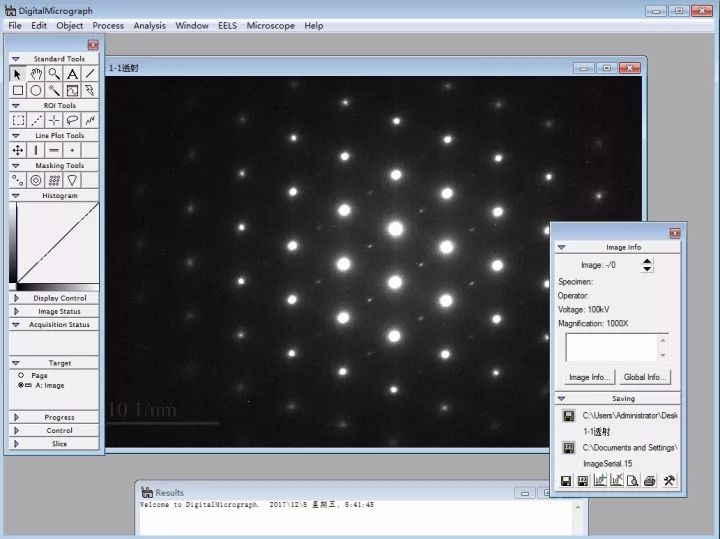Click the Global Info... button

[x=646, y=377]
